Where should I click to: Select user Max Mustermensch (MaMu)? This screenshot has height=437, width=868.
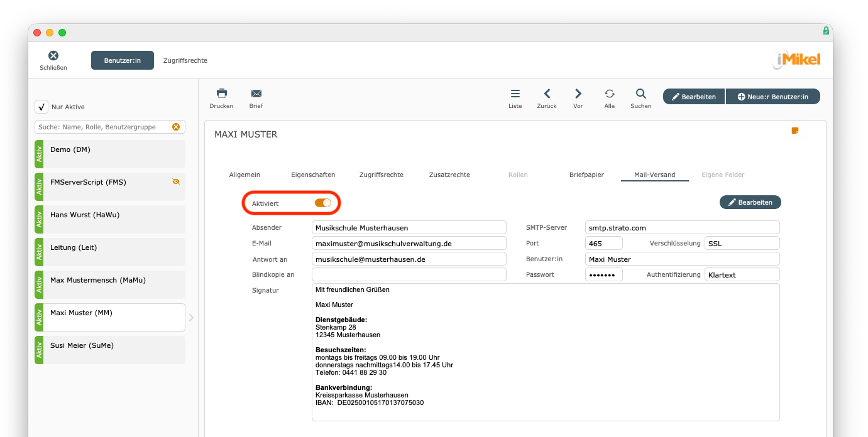coord(110,284)
